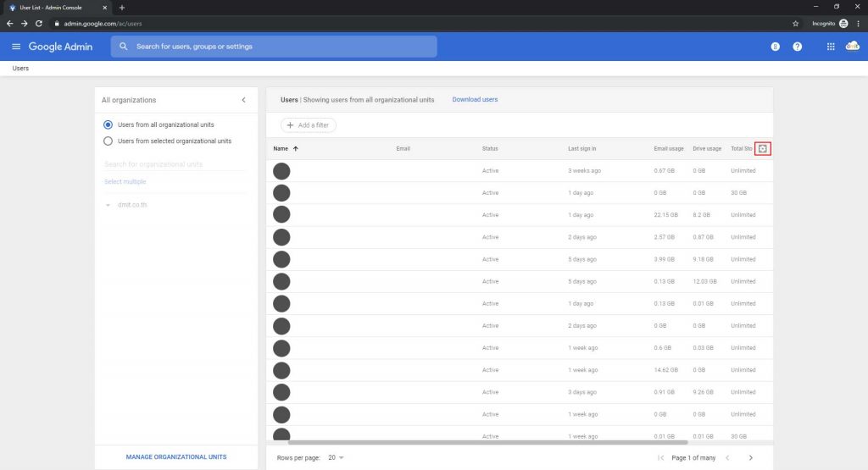
Task: Open the Google apps grid icon
Action: (x=831, y=47)
